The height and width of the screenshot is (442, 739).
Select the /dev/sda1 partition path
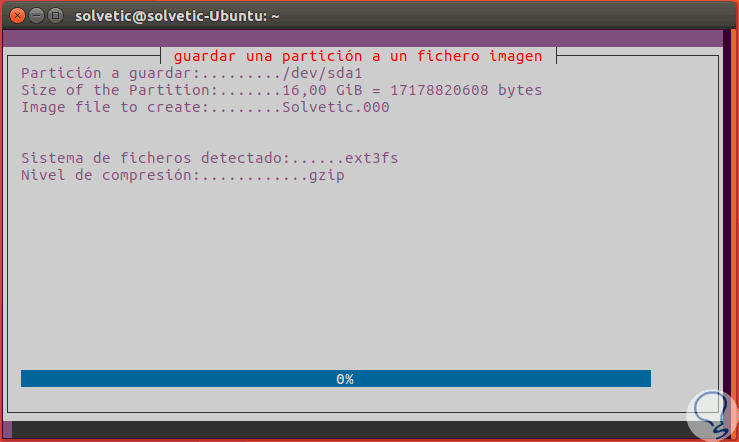click(322, 73)
